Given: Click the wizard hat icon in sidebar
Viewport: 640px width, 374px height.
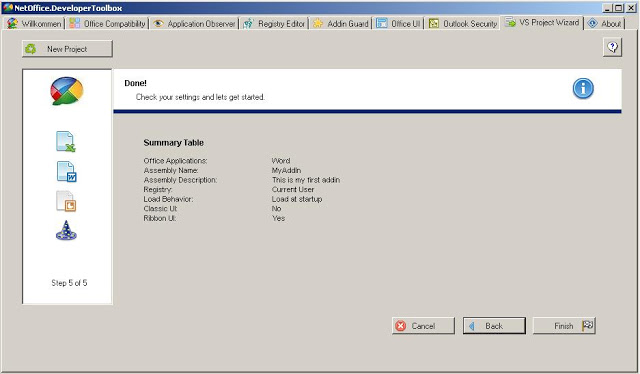Looking at the screenshot, I should [x=66, y=230].
